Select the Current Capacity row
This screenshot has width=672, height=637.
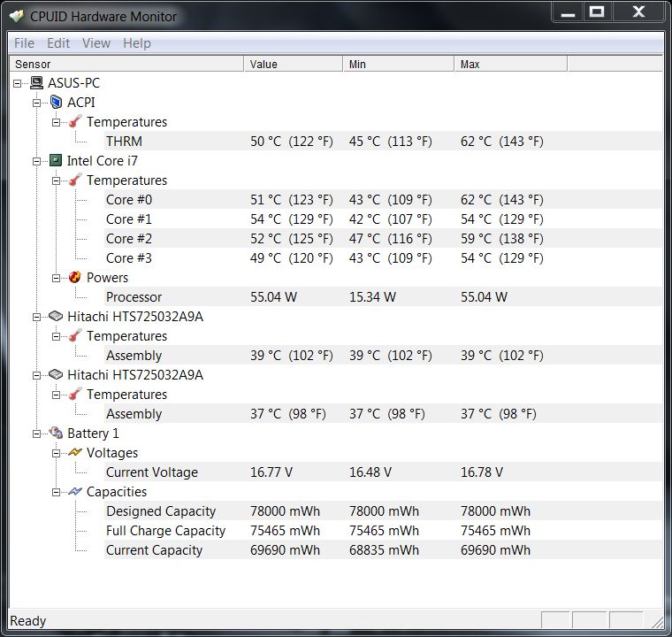point(384,549)
